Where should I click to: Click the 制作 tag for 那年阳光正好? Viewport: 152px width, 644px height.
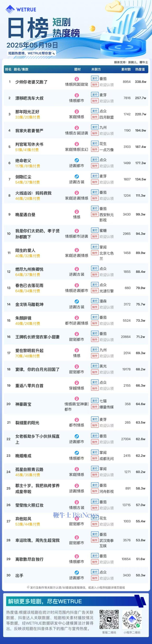pyautogui.click(x=95, y=117)
